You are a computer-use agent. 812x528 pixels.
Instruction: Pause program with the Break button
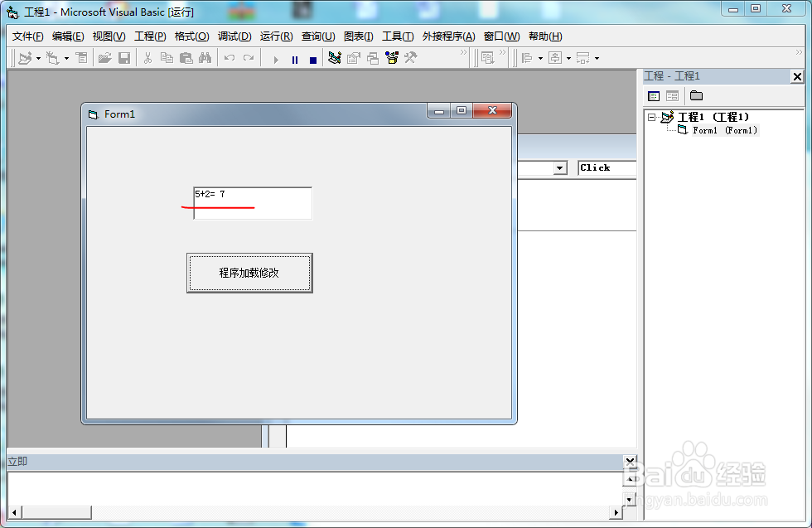[x=295, y=60]
